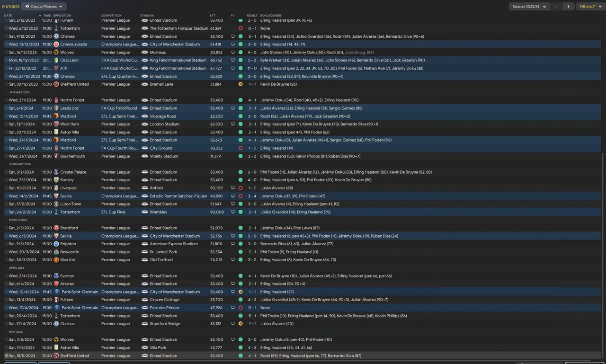606x364 pixels.
Task: Click the 90,000 attendance figure
Action: click(x=216, y=212)
